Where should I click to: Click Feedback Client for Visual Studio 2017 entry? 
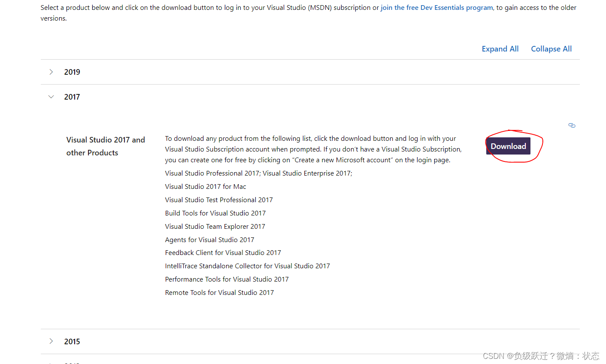pyautogui.click(x=223, y=253)
